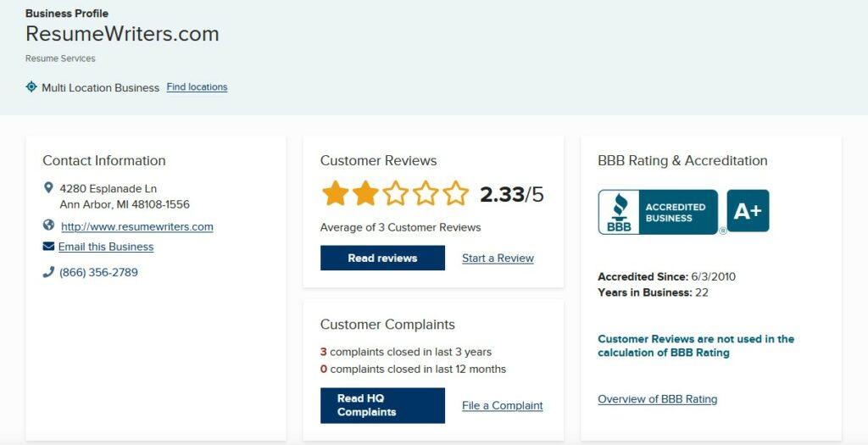Screen dimensions: 868x445
Task: Click the ResumeWriters.com business profile heading
Action: (122, 34)
